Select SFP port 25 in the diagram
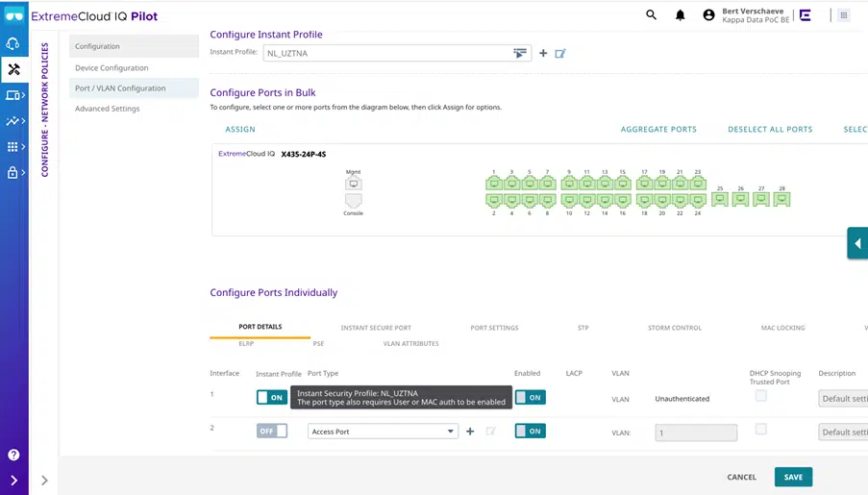 [720, 199]
